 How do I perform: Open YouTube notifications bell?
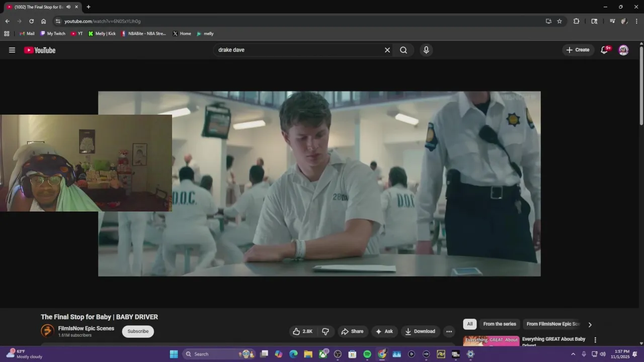pos(605,50)
